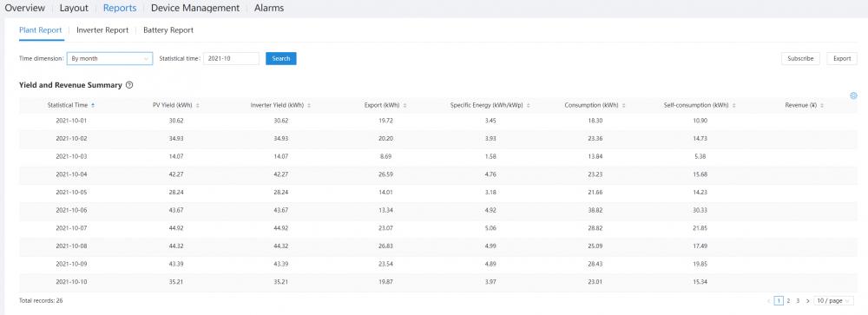Sort by Statistical Time column arrow

(x=93, y=105)
